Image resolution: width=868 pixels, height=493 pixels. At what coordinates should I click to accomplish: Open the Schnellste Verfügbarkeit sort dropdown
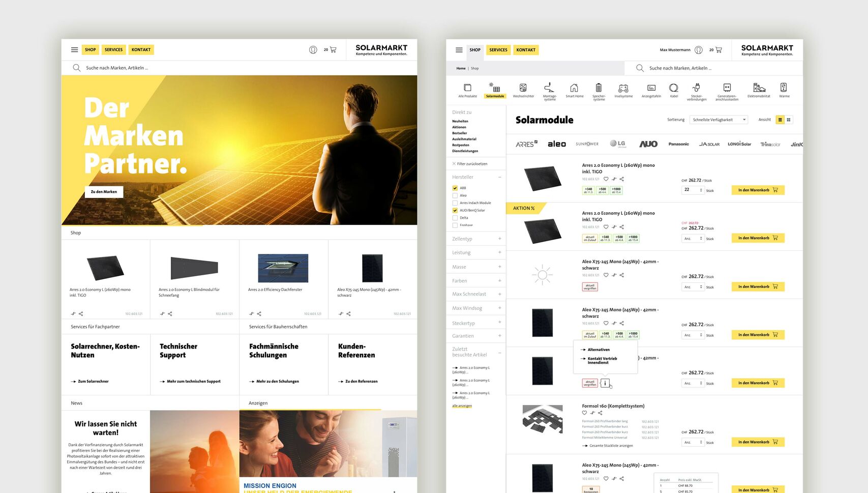click(719, 120)
